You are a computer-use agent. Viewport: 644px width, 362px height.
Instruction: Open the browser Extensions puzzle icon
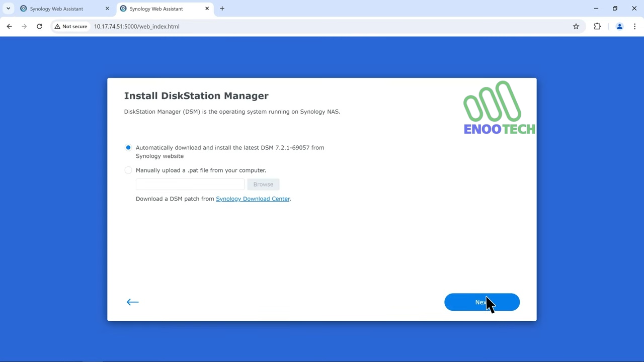597,26
